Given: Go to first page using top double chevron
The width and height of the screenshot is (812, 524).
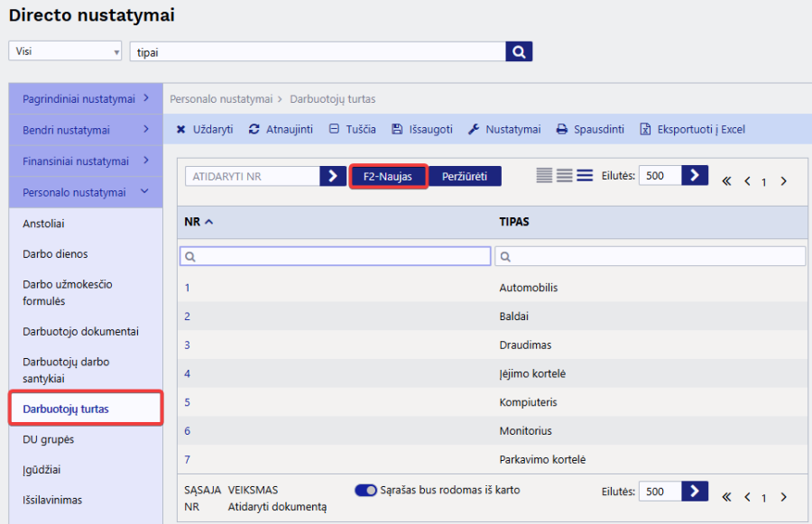Looking at the screenshot, I should pos(727,181).
